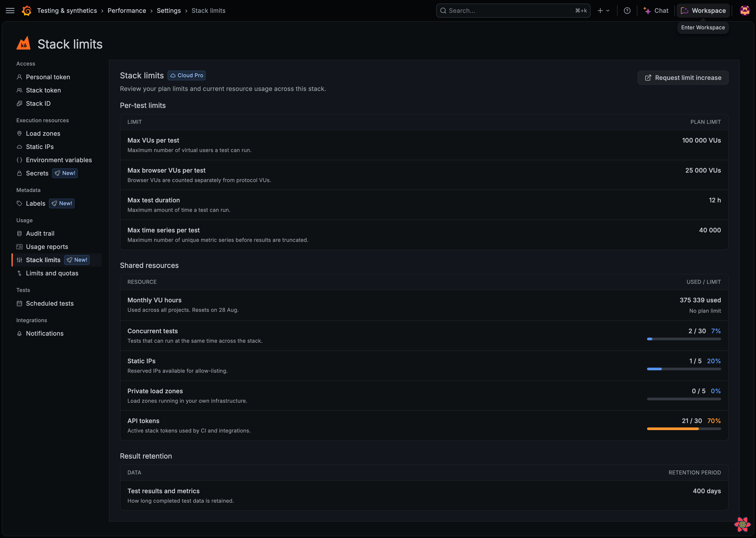Click the Personal token person icon
Image resolution: width=756 pixels, height=538 pixels.
20,77
